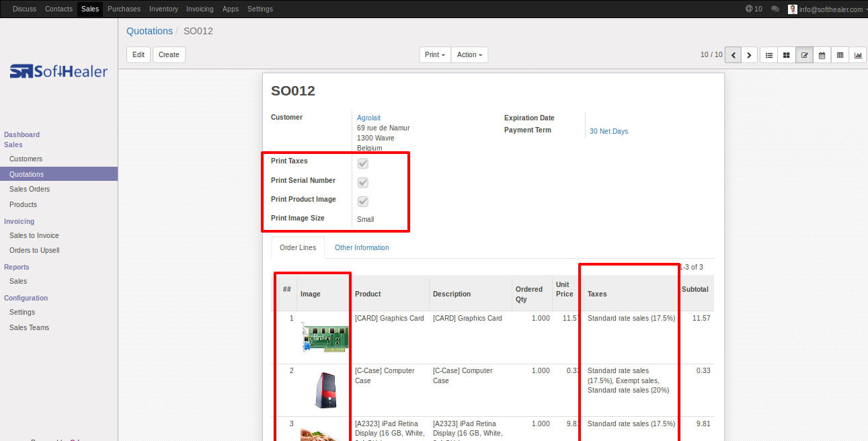Screen dimensions: 868x441
Task: Go back to Quotations breadcrumb
Action: pyautogui.click(x=149, y=31)
